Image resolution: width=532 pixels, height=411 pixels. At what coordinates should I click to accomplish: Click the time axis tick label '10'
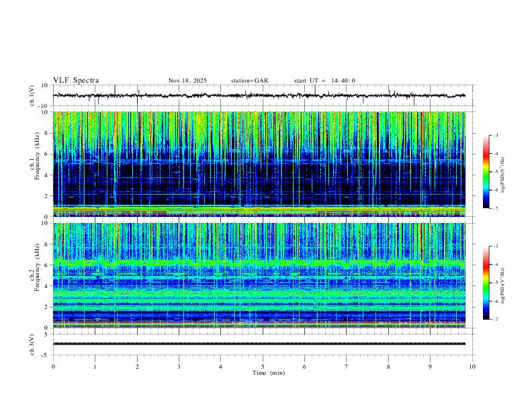(x=472, y=367)
